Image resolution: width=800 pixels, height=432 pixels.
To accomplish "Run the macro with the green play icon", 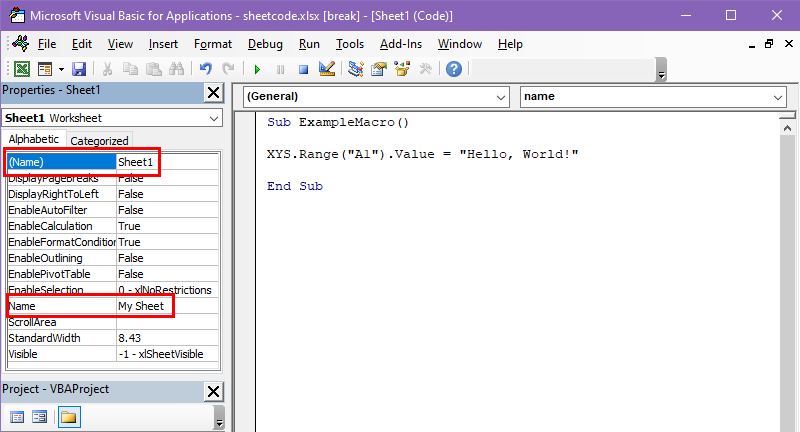I will point(257,69).
